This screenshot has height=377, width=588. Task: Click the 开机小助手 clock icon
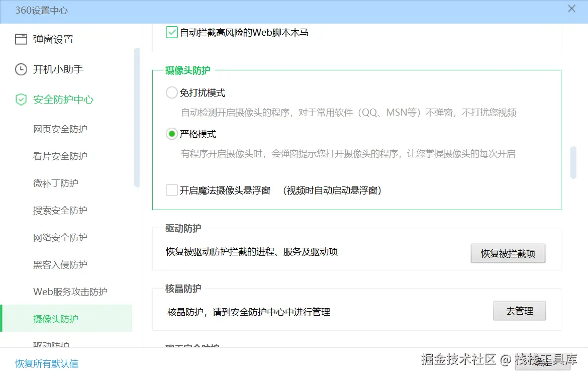click(x=21, y=69)
